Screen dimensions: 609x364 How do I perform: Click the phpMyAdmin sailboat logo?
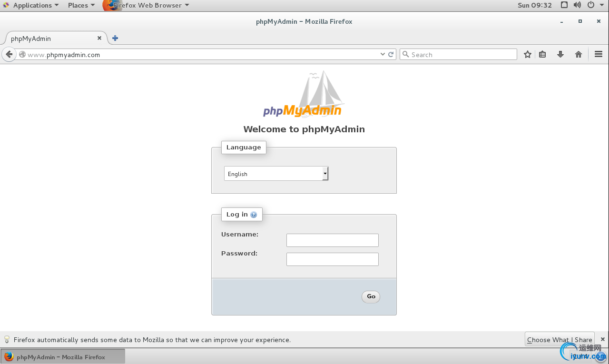coord(303,94)
